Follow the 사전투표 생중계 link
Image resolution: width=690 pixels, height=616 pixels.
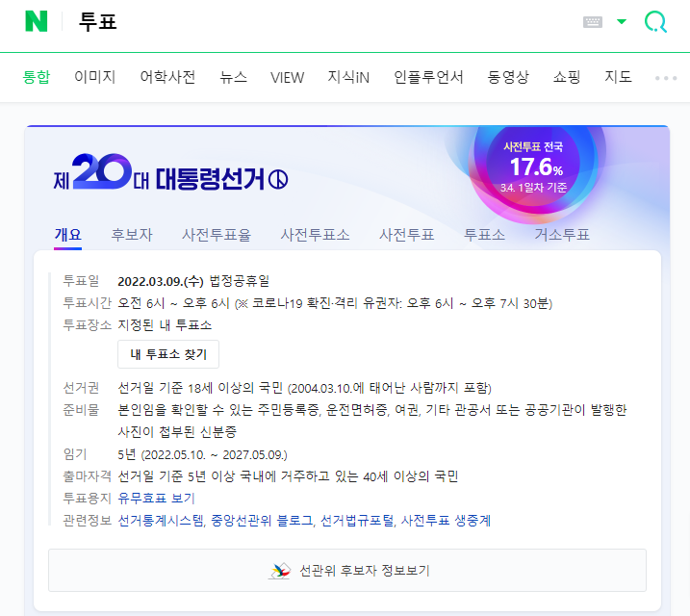[446, 521]
